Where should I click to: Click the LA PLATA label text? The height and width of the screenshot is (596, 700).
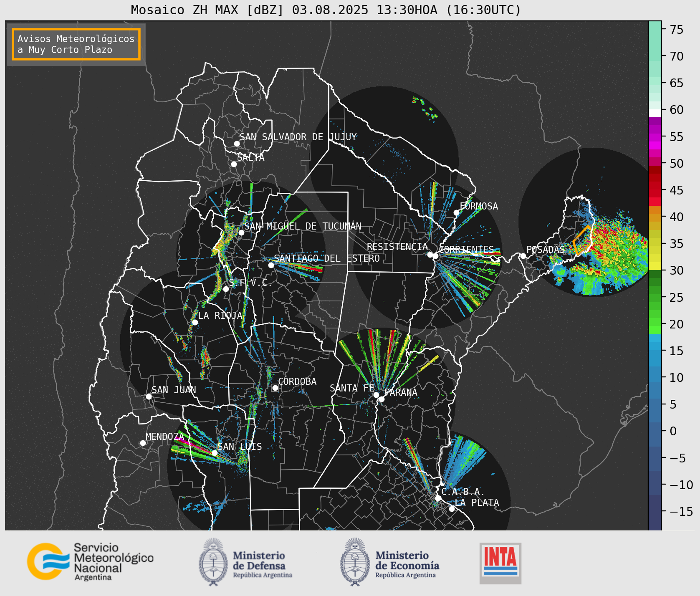tap(477, 503)
